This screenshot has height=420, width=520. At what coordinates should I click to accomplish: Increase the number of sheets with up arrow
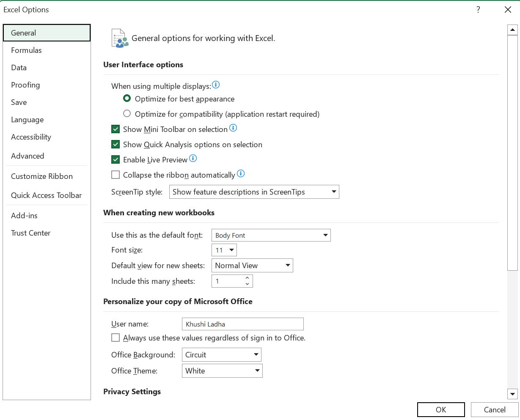coord(248,278)
